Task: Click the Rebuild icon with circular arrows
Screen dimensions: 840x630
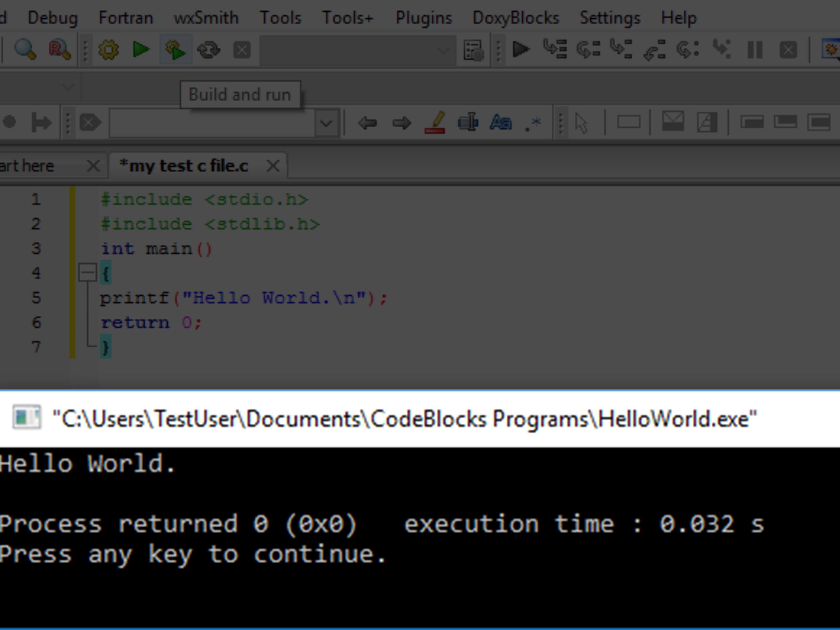Action: [208, 50]
